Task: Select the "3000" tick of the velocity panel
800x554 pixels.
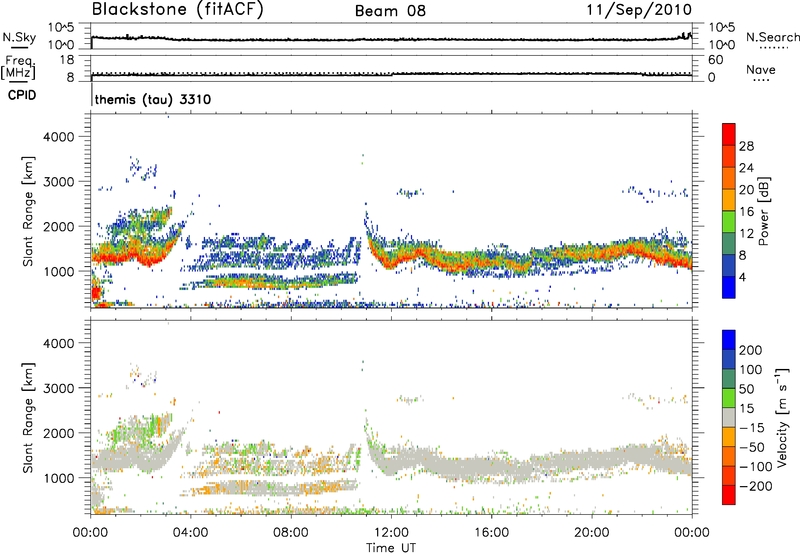Action: click(x=59, y=388)
